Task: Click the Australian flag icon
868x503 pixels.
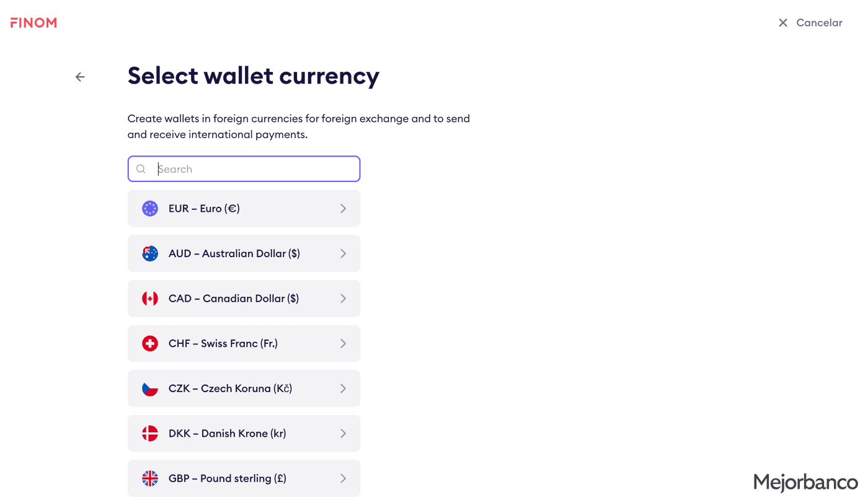Action: [x=150, y=253]
